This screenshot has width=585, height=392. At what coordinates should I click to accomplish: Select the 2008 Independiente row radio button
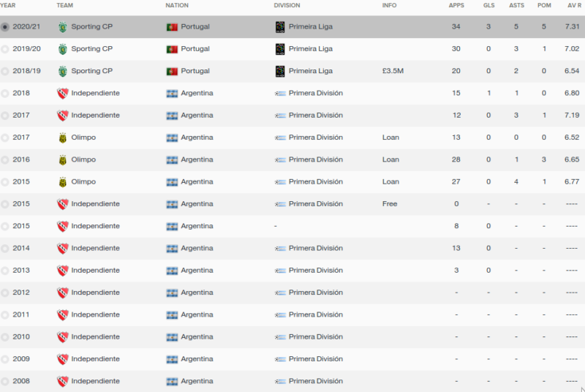5,381
